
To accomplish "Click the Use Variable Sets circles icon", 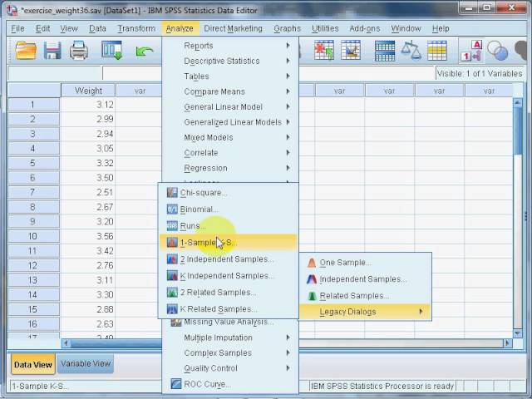I will click(497, 51).
